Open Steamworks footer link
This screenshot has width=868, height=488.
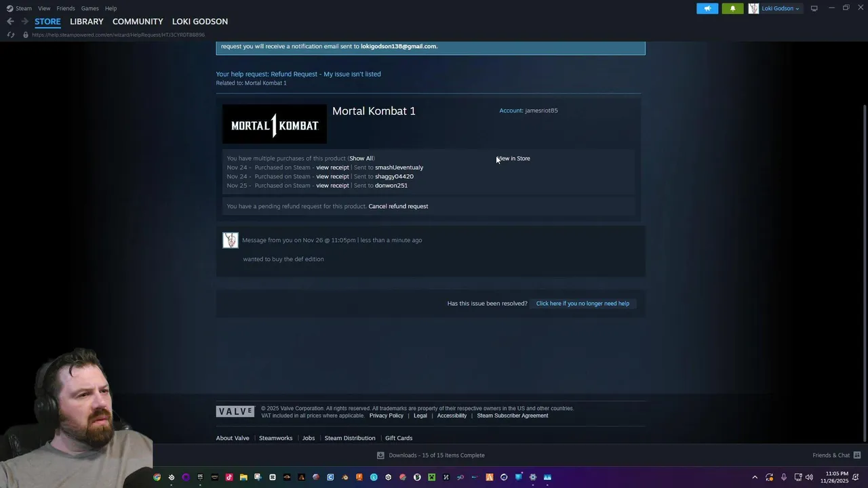pos(275,438)
